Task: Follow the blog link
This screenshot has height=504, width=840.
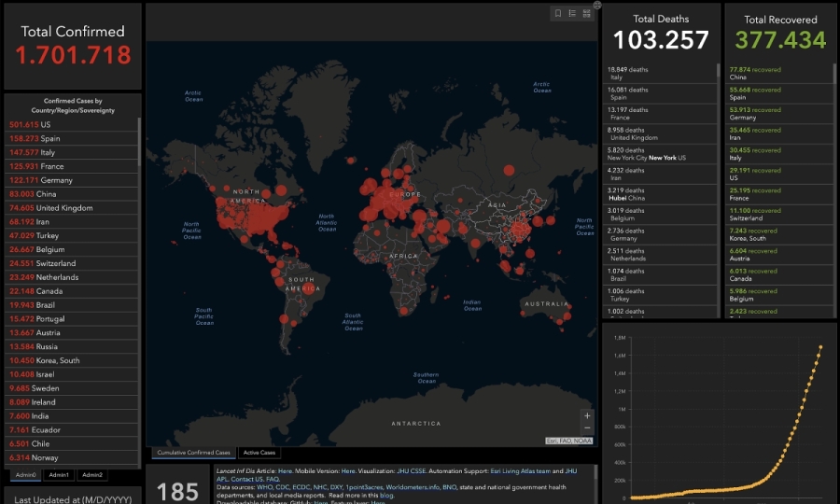Action: 386,496
